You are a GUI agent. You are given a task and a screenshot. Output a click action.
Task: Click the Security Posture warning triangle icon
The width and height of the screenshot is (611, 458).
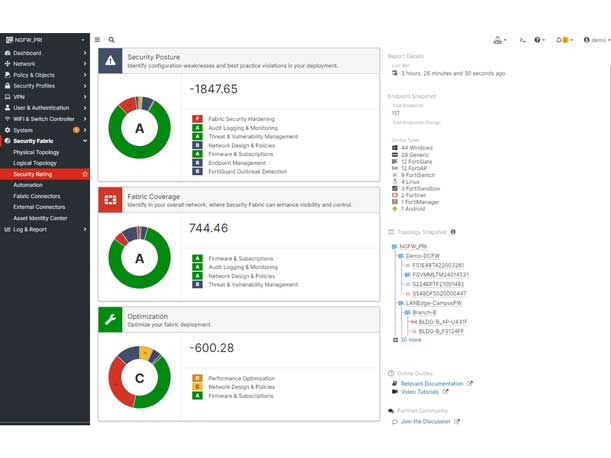[x=110, y=60]
